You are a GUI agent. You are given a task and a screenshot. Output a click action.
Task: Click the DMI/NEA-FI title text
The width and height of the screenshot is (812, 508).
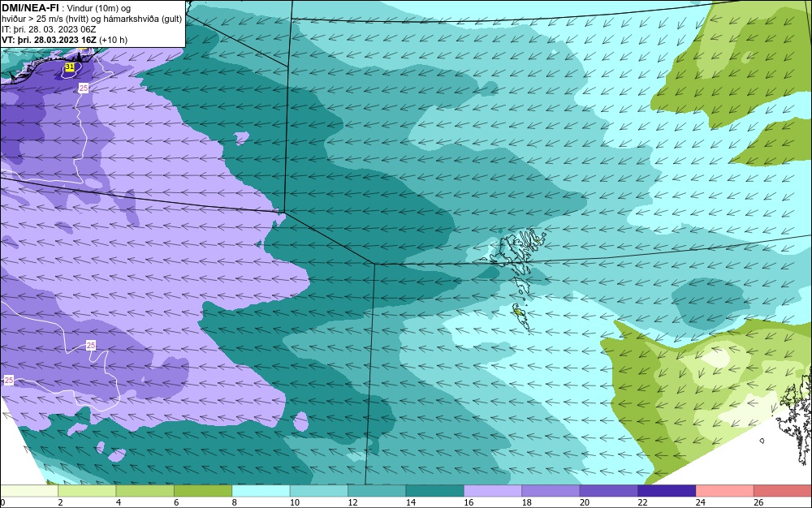coord(30,8)
